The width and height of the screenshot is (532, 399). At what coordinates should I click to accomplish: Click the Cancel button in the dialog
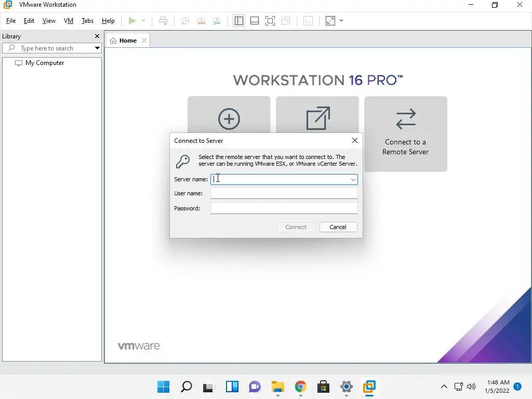click(338, 227)
